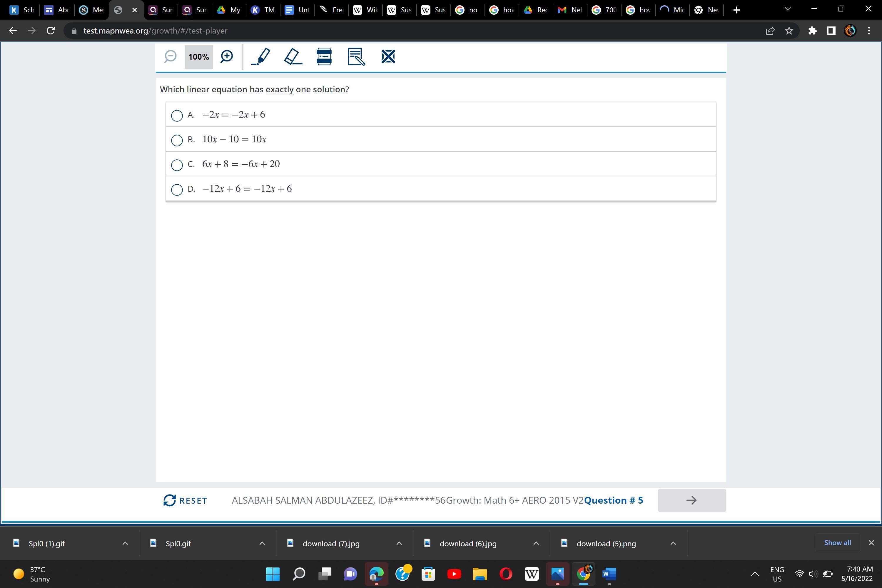The image size is (882, 588).
Task: Select the answer eliminator X tool
Action: 388,57
